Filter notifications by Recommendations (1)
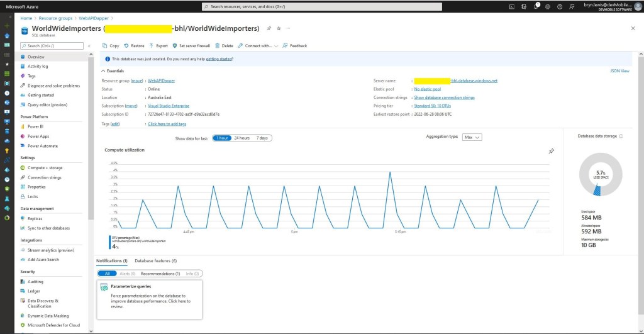 [160, 274]
